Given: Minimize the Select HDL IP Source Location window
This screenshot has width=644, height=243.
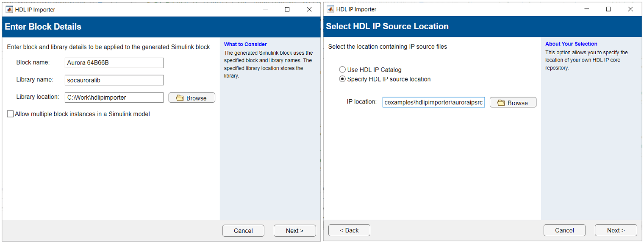Looking at the screenshot, I should click(x=586, y=9).
